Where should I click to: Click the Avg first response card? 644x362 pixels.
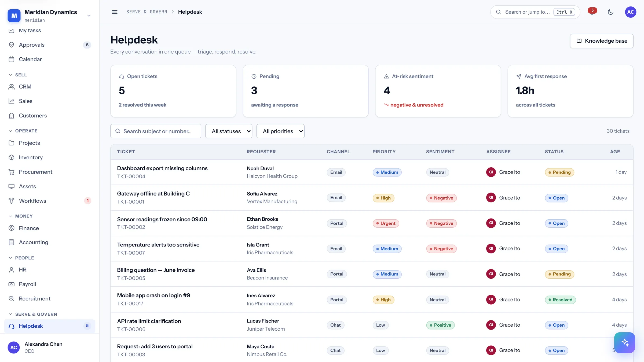coord(570,91)
